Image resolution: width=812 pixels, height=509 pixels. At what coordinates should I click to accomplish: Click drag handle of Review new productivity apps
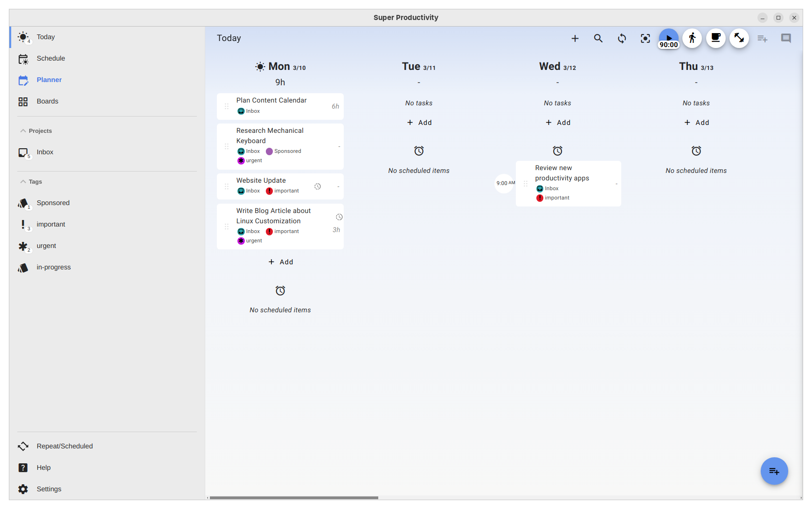(526, 184)
